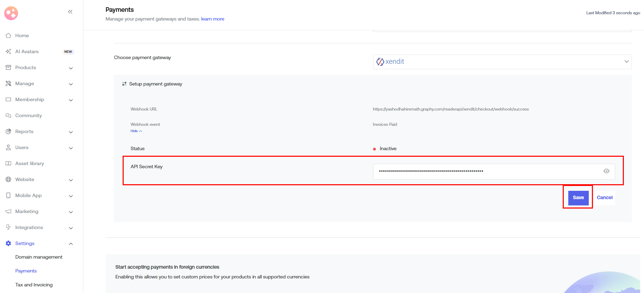Screen dimensions: 644x293
Task: Expand the Products menu chevron
Action: coord(71,68)
